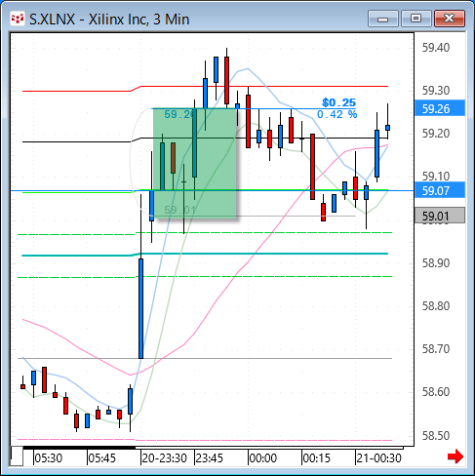
Task: Click the 58.50 price axis label
Action: click(x=436, y=436)
